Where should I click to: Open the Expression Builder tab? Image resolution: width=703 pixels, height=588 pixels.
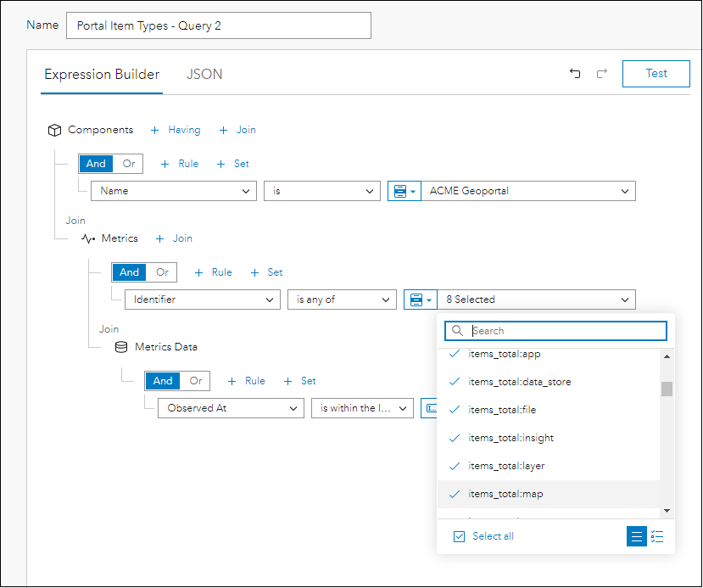coord(102,75)
